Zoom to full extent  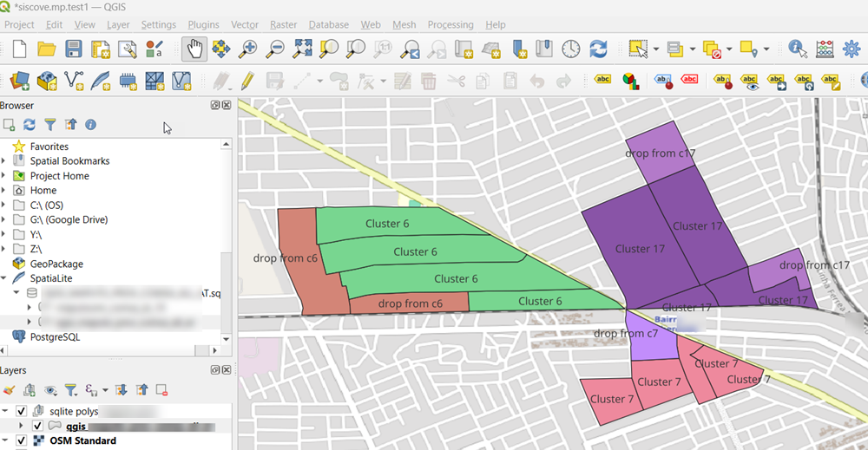pyautogui.click(x=302, y=49)
